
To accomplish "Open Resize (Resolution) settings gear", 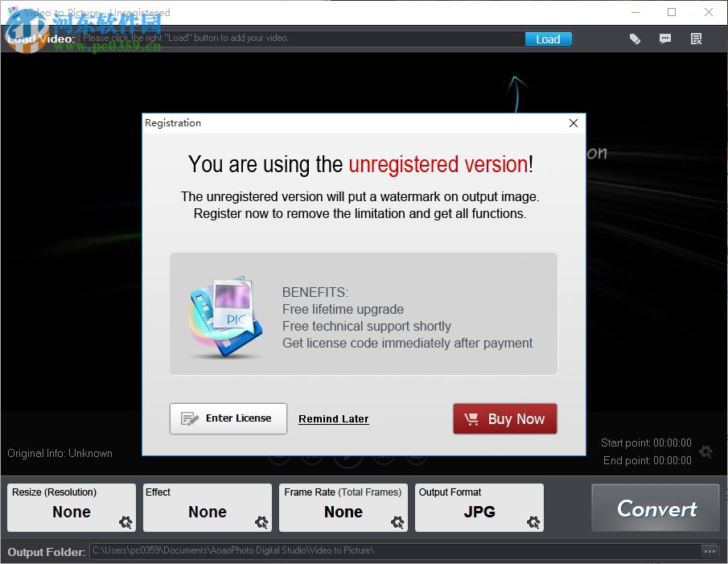I will click(x=125, y=523).
